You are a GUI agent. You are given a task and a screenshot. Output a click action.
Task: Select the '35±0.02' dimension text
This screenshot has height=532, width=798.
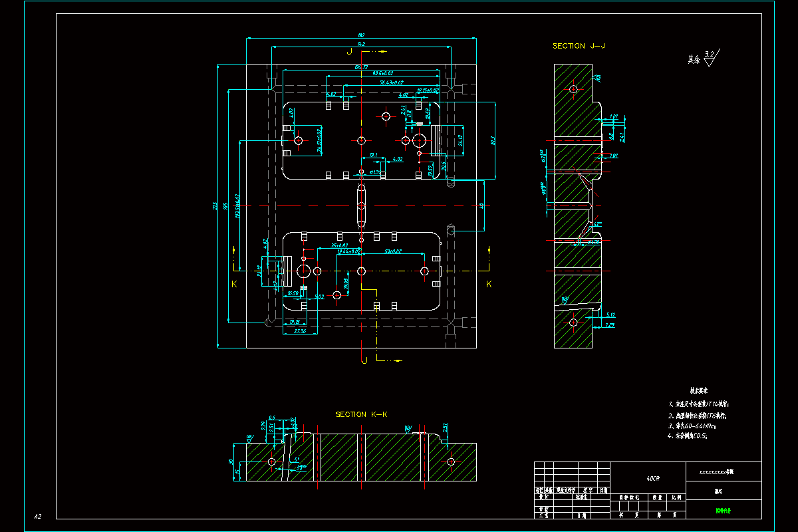coord(340,245)
